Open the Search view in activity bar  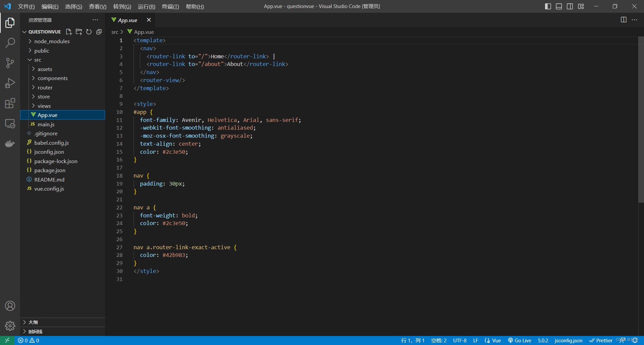click(x=10, y=43)
